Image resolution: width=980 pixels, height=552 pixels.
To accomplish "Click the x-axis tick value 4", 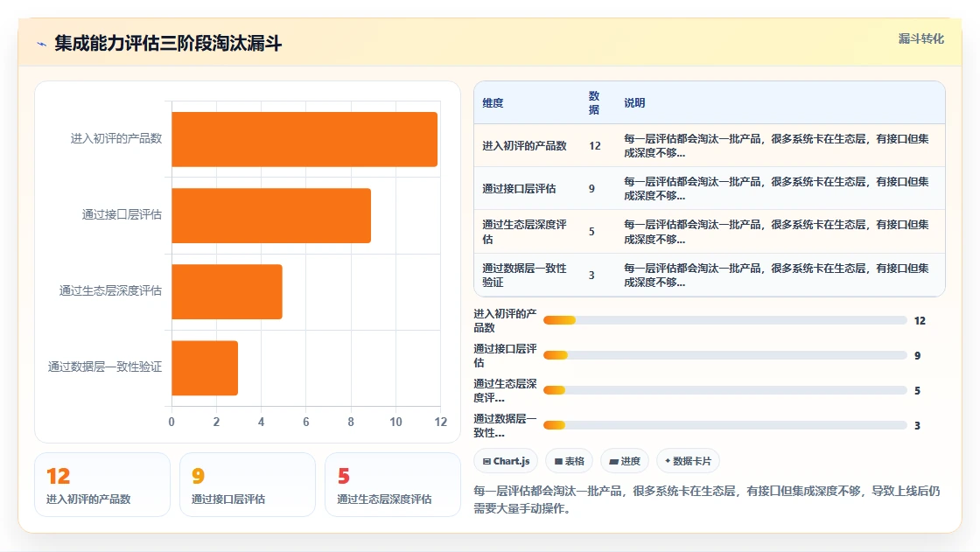I will pos(262,422).
